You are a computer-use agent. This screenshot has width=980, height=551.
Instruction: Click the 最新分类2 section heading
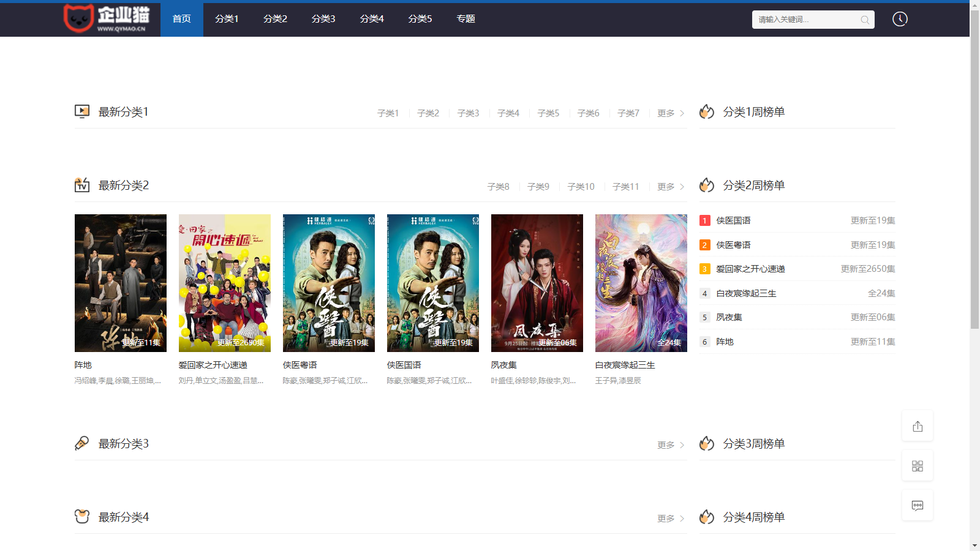click(124, 186)
